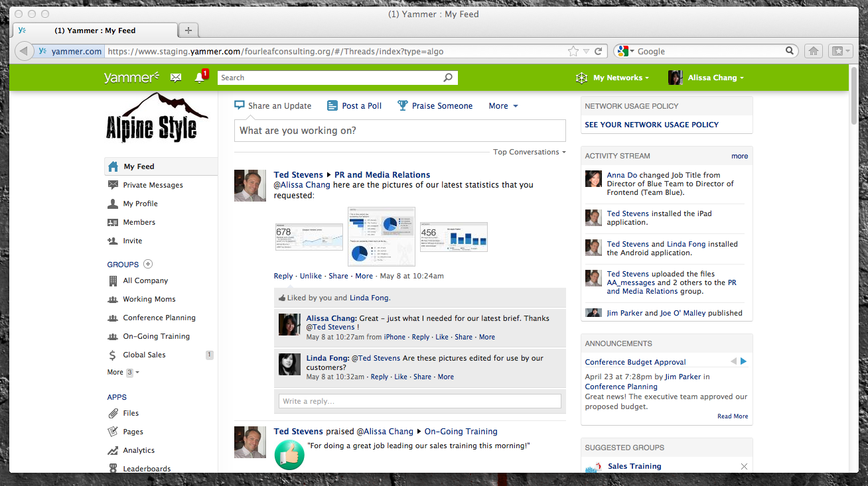This screenshot has width=868, height=486.
Task: Click the Alpine Style network logo
Action: point(157,117)
